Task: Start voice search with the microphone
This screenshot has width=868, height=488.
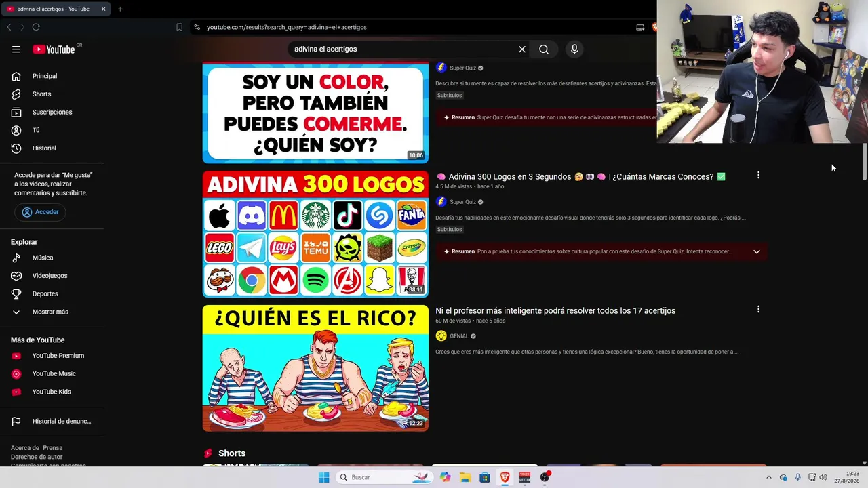Action: coord(574,49)
